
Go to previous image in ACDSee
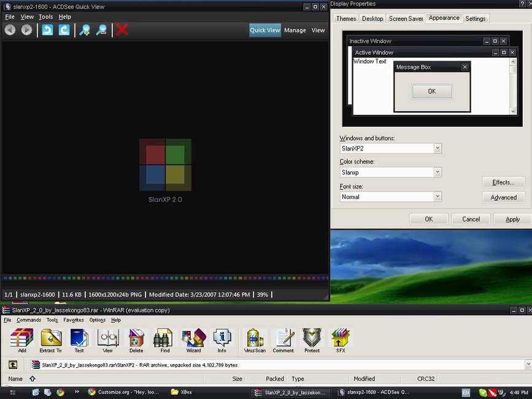(x=10, y=30)
